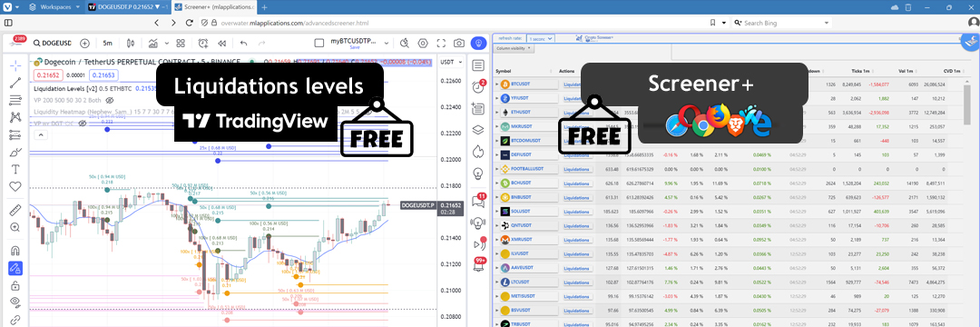Expand the myBTCUSDTP layout dropdown arrow
This screenshot has width=980, height=327.
[387, 43]
